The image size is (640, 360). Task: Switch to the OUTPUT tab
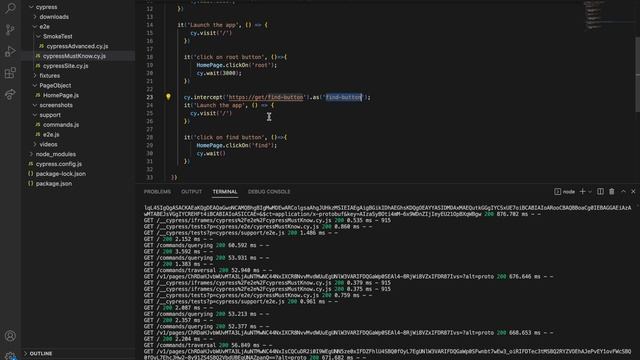(191, 191)
